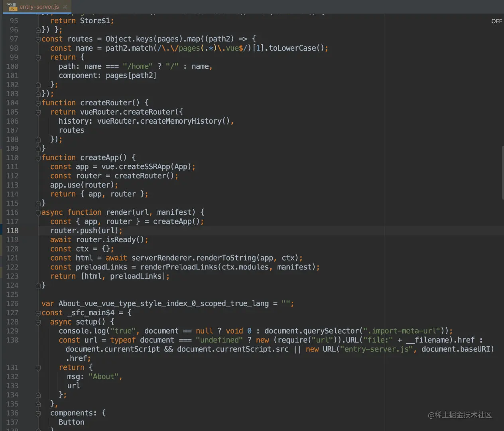Click 'app.use(router)' on line 113
The image size is (504, 431).
pyautogui.click(x=82, y=185)
